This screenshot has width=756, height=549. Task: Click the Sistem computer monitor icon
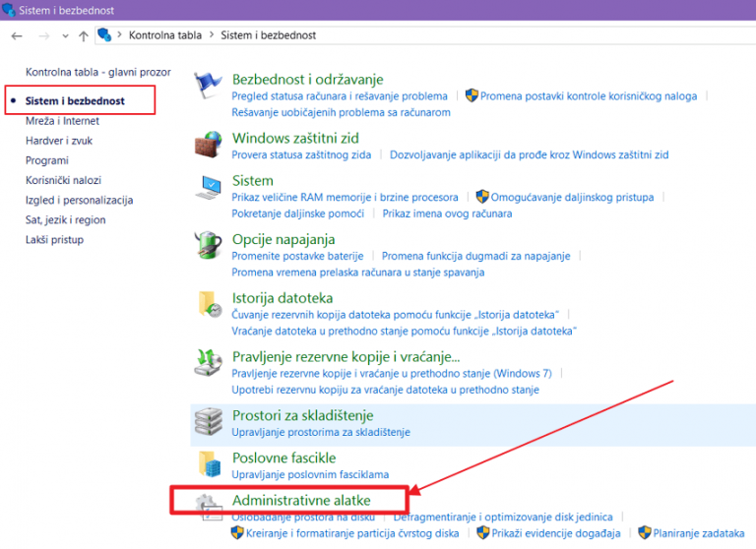(209, 187)
